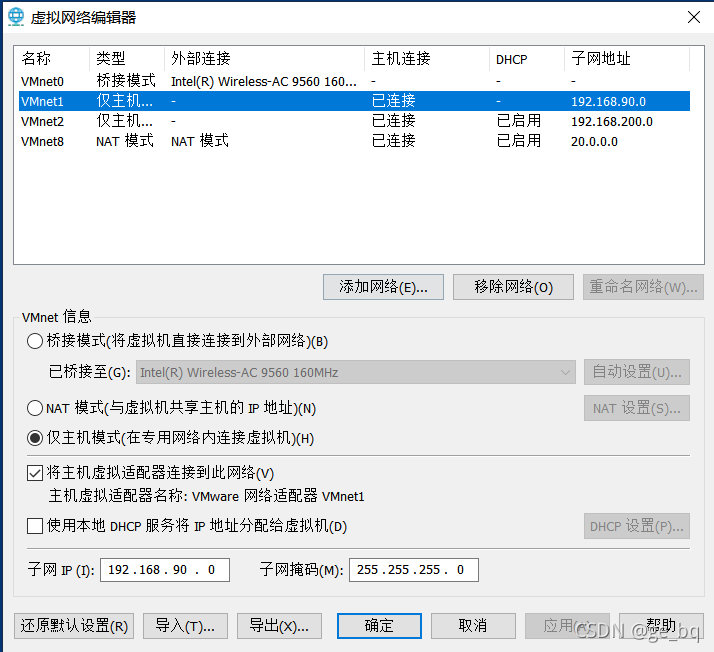714x652 pixels.
Task: Click 导出(X)... button
Action: (279, 626)
